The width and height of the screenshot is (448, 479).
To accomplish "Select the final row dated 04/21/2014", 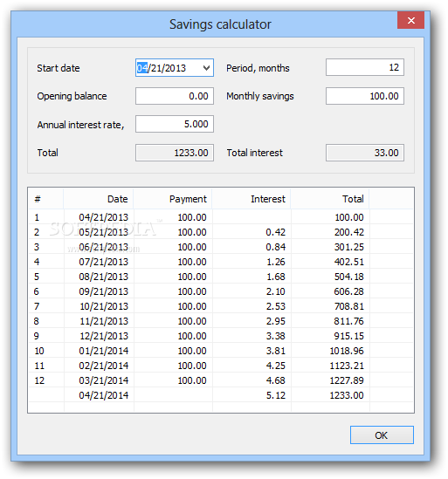I will coord(220,395).
